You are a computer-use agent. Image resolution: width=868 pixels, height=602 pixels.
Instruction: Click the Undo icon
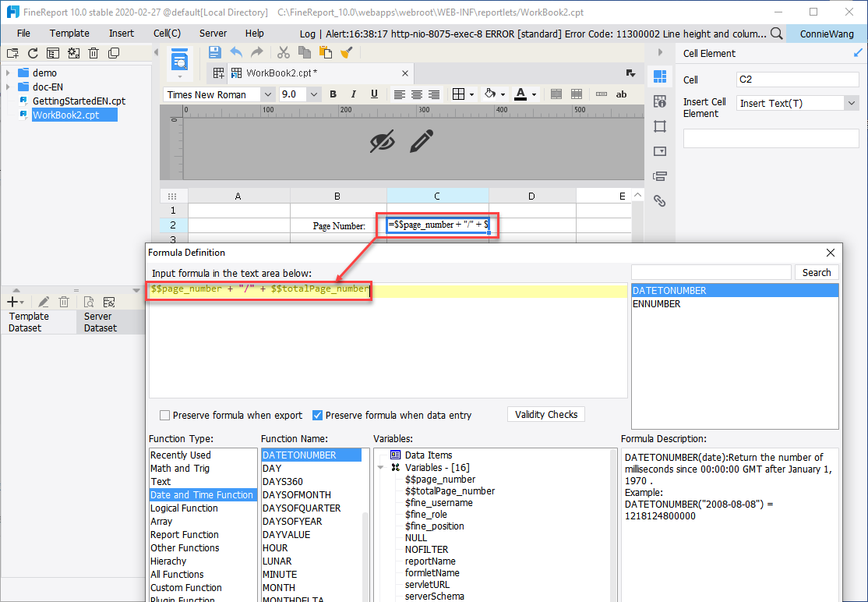click(235, 51)
